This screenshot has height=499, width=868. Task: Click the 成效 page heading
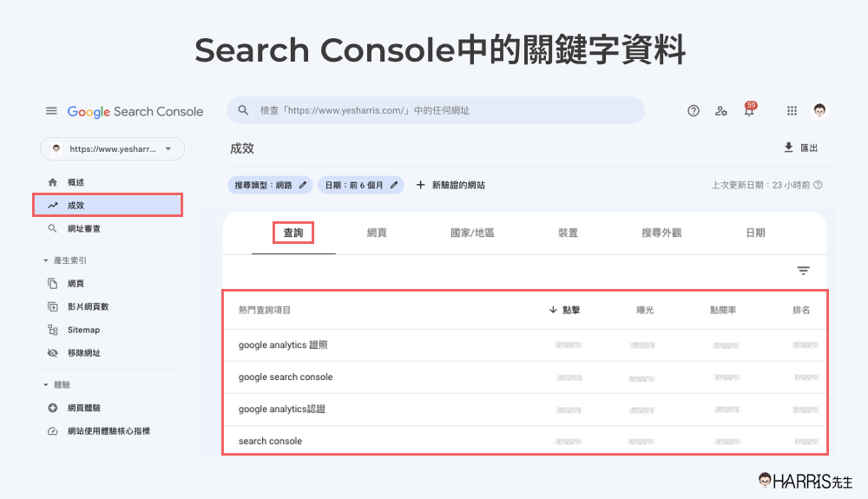[x=242, y=148]
